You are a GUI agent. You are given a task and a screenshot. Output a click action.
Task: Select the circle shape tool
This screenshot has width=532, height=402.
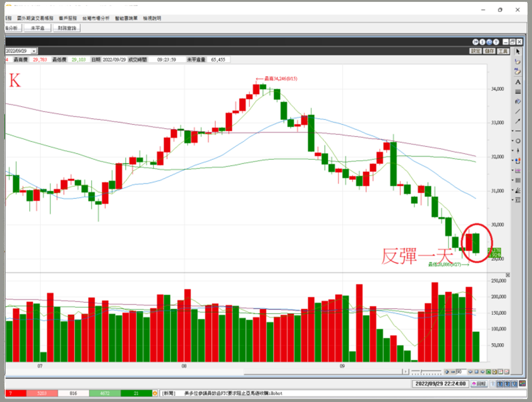[518, 141]
